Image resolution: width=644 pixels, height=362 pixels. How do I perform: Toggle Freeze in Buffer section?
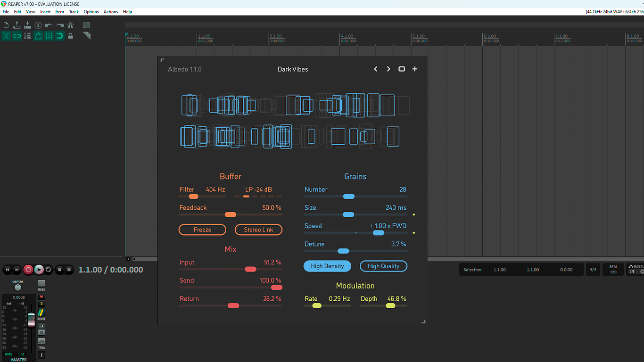202,230
